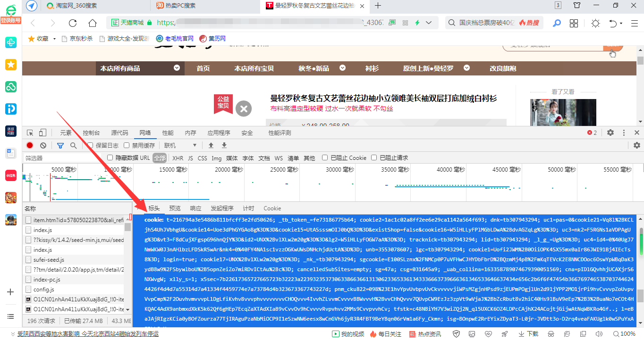Image resolution: width=644 pixels, height=340 pixels.
Task: Activate the inspect element picker icon
Action: pos(30,133)
